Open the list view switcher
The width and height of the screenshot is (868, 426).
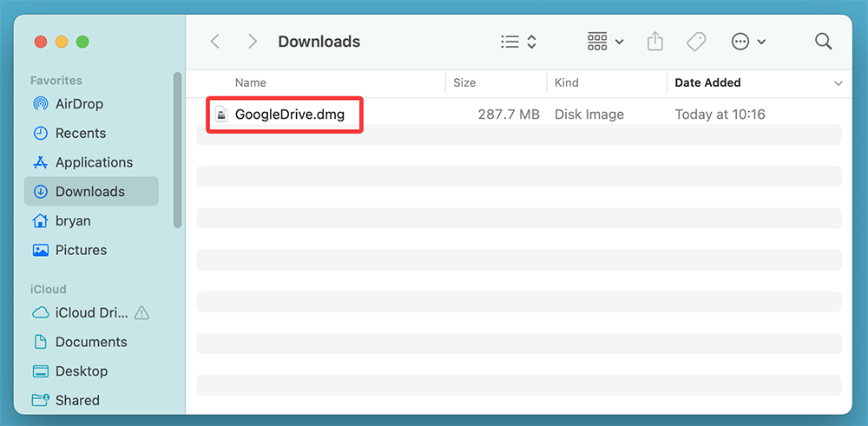pyautogui.click(x=519, y=42)
